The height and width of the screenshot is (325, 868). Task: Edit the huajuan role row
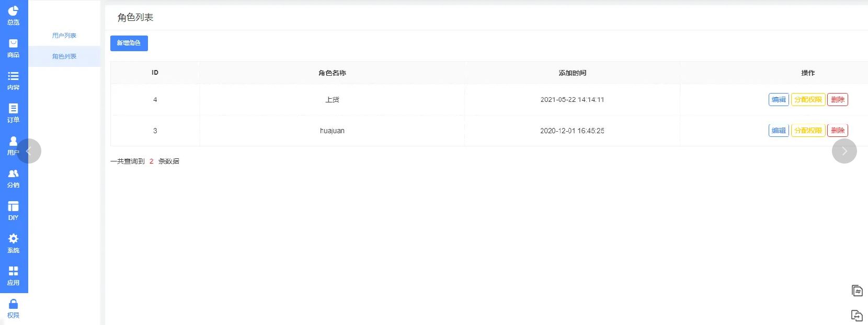(x=779, y=131)
